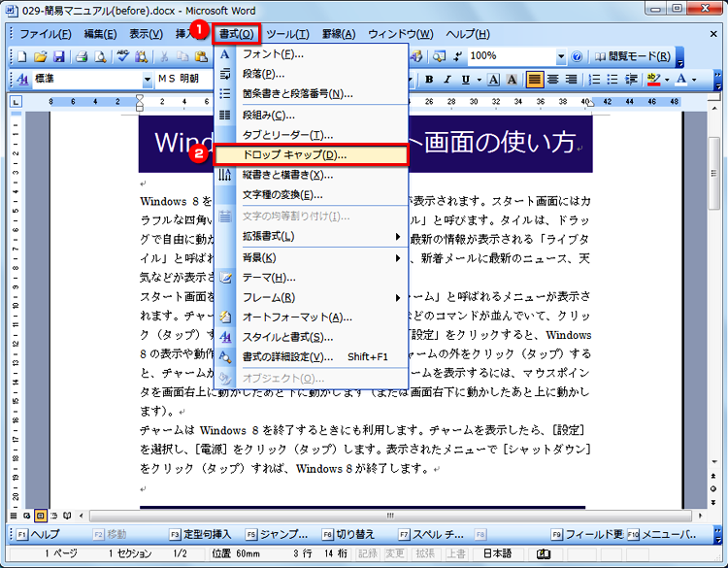This screenshot has height=568, width=728.
Task: Click F3 定型句挿入 button
Action: tap(200, 534)
